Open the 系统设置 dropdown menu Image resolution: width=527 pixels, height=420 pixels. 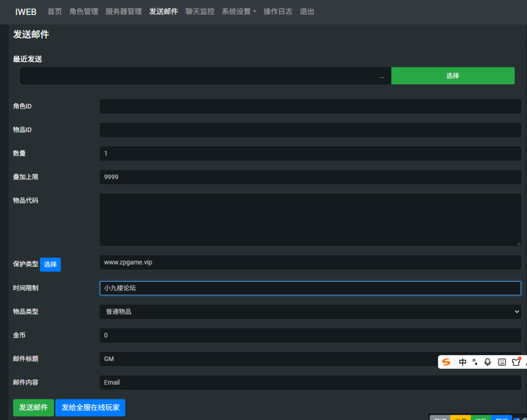coord(239,11)
